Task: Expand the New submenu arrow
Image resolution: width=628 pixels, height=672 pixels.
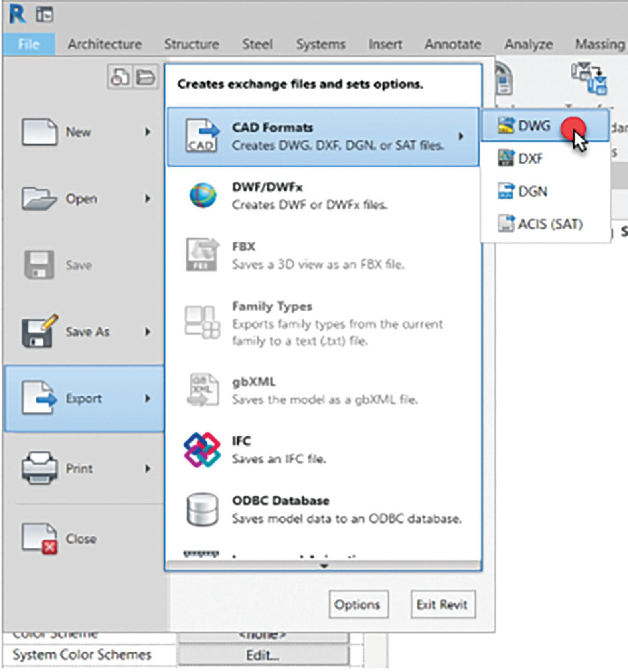Action: [148, 132]
